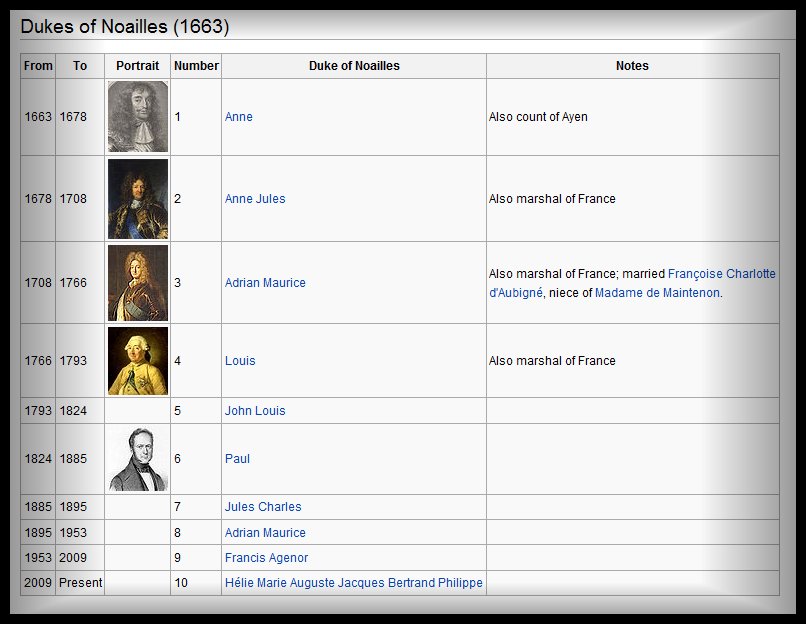Click the To year 1895 in Jules Charles row
Image resolution: width=806 pixels, height=624 pixels.
[73, 507]
